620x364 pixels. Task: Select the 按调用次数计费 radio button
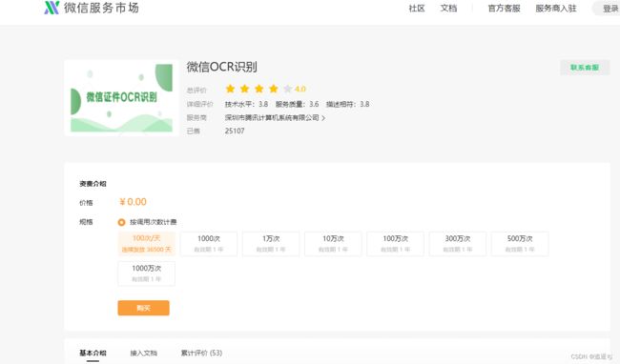coord(121,222)
